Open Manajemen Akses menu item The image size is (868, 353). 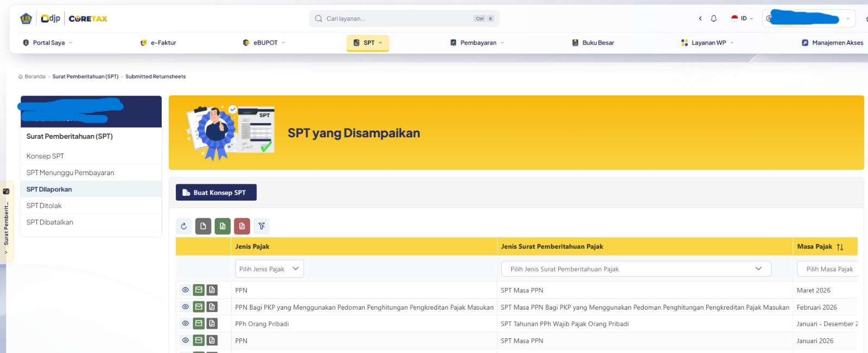pos(832,43)
